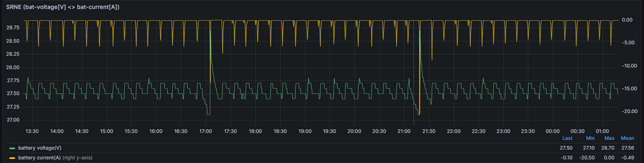Click the 19:00 time axis label

305,131
